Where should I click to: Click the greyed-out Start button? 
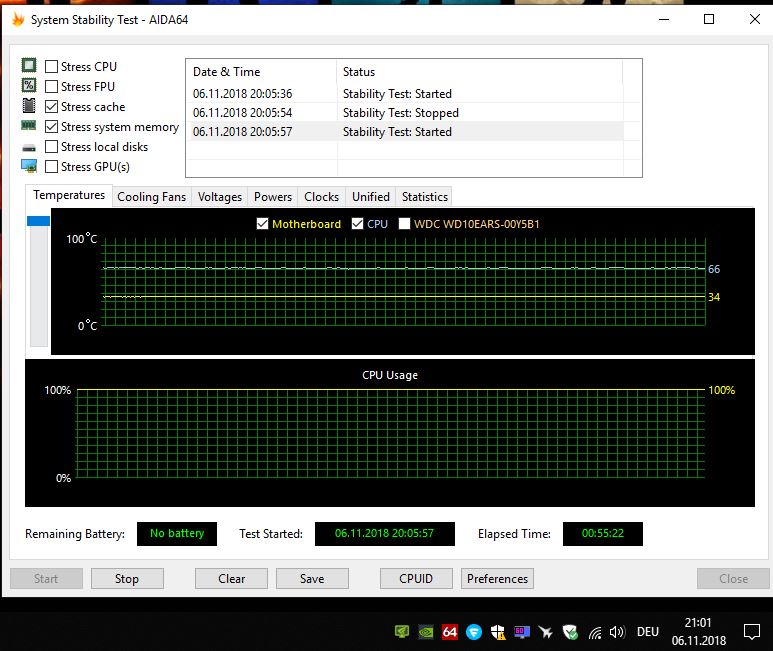point(46,579)
